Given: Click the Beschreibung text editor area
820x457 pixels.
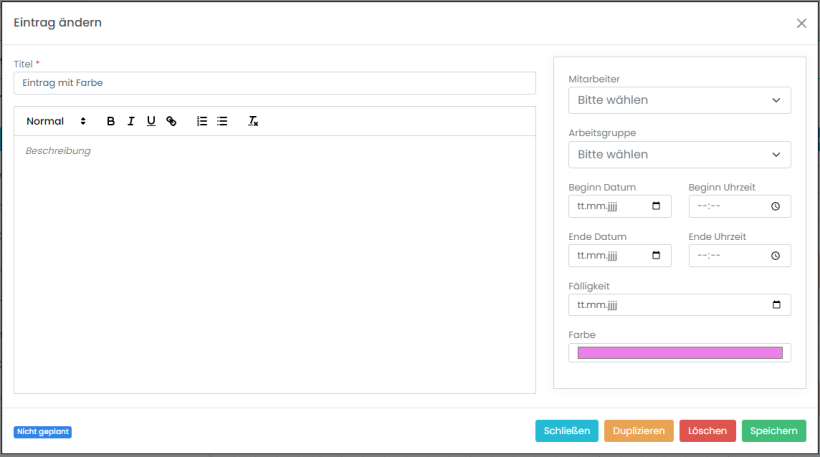Looking at the screenshot, I should (x=274, y=260).
